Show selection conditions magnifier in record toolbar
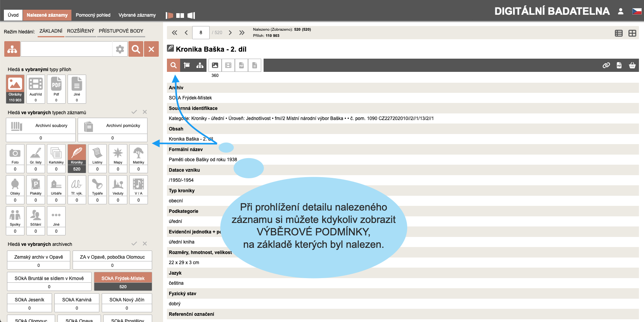644x322 pixels. click(x=174, y=65)
